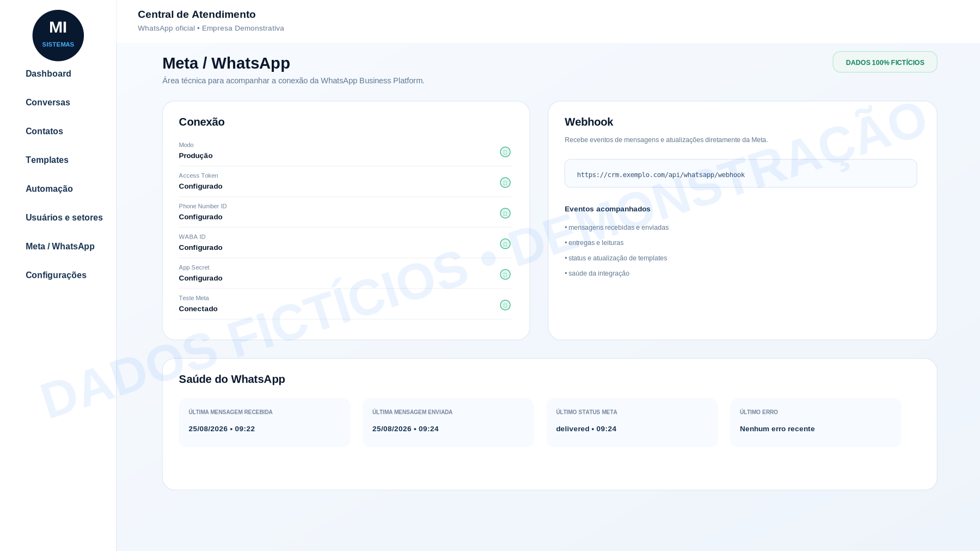Click the 'Central de Atendimento' header title
Image resolution: width=980 pixels, height=551 pixels.
coord(197,15)
